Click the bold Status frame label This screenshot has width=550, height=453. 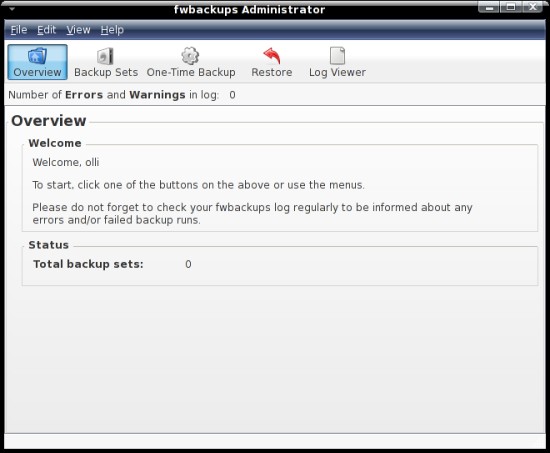(48, 245)
